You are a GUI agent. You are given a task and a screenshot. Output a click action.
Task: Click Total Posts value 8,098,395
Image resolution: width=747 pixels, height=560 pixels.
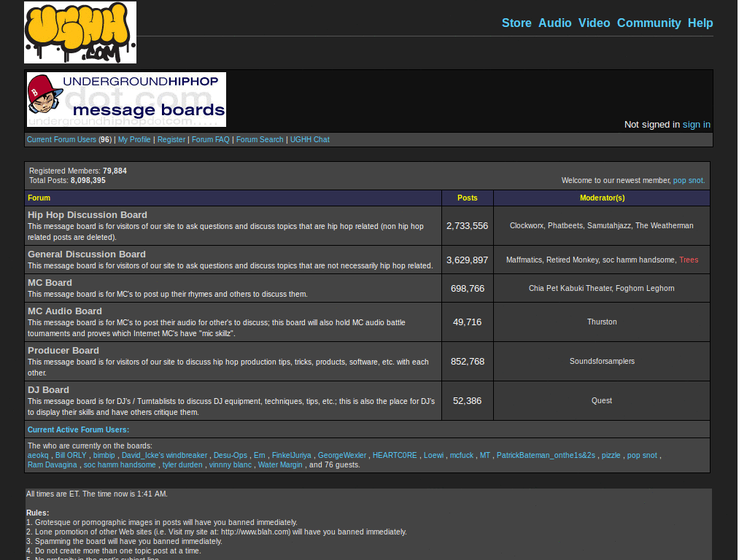pos(88,181)
